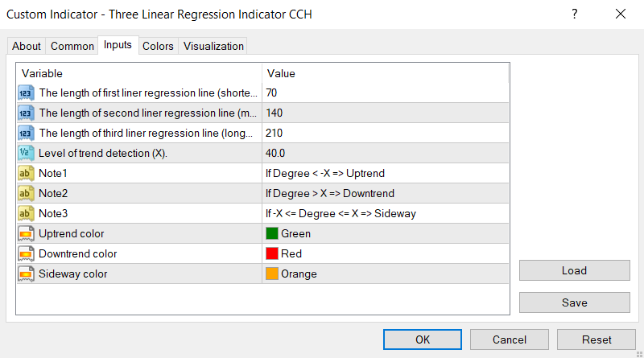This screenshot has width=644, height=358.
Task: Select the 'Downtrend color' variable label
Action: pyautogui.click(x=78, y=253)
